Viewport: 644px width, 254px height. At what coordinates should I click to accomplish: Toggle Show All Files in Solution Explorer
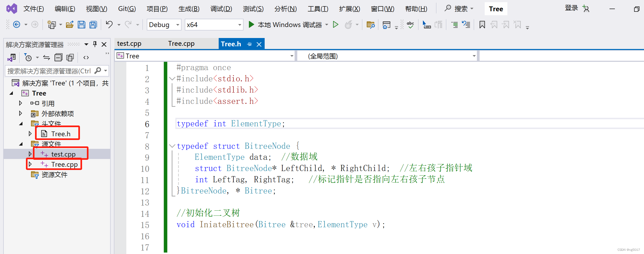pos(70,57)
